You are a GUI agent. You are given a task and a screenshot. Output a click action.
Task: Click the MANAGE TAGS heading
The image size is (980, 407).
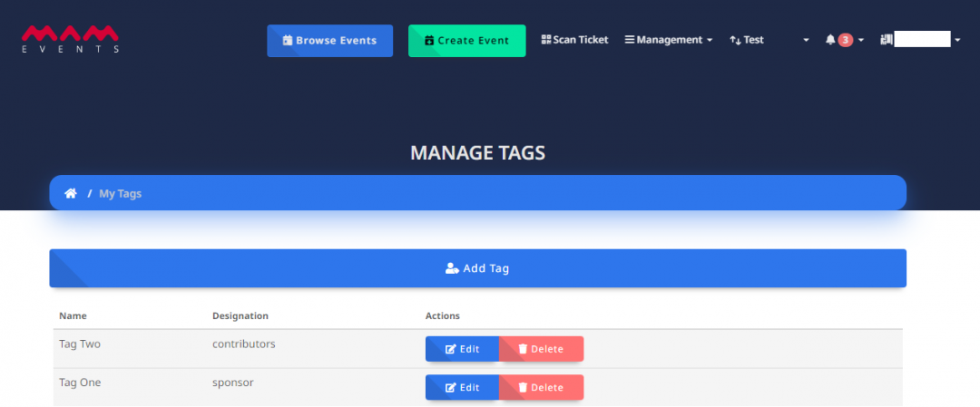click(x=477, y=153)
